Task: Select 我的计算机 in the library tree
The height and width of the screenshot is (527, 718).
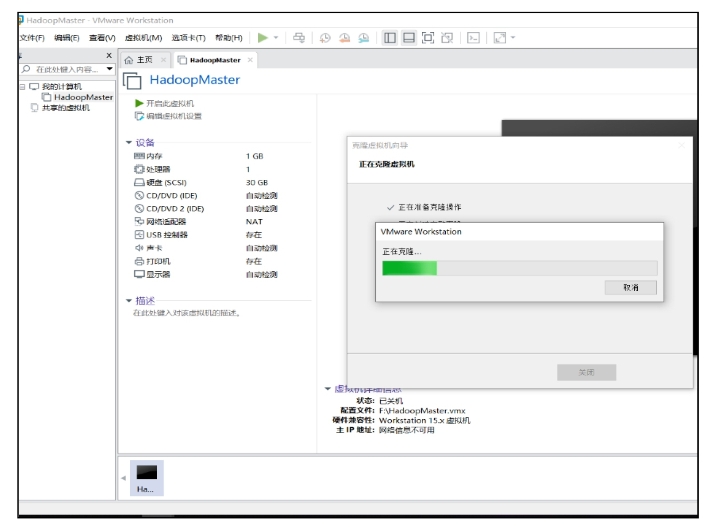Action: (x=62, y=87)
